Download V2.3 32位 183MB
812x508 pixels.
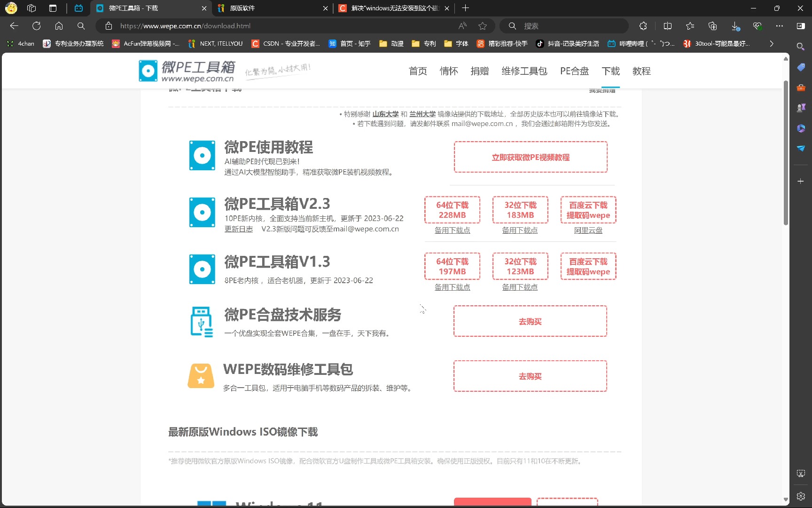click(x=520, y=210)
